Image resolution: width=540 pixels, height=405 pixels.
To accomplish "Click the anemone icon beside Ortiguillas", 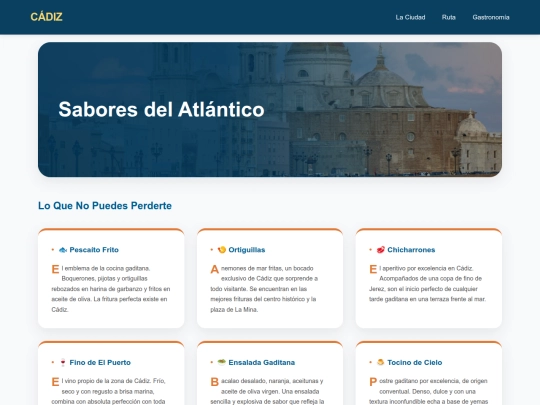I will pyautogui.click(x=222, y=250).
